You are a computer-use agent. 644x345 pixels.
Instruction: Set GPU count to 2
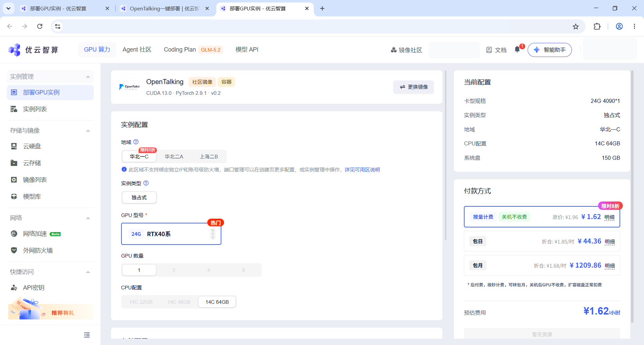coord(174,270)
